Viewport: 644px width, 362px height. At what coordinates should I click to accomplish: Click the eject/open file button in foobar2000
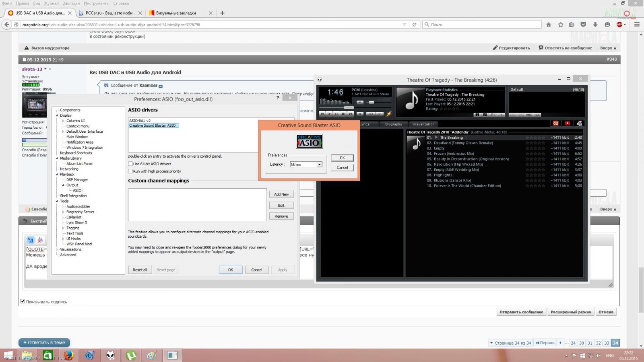360,114
